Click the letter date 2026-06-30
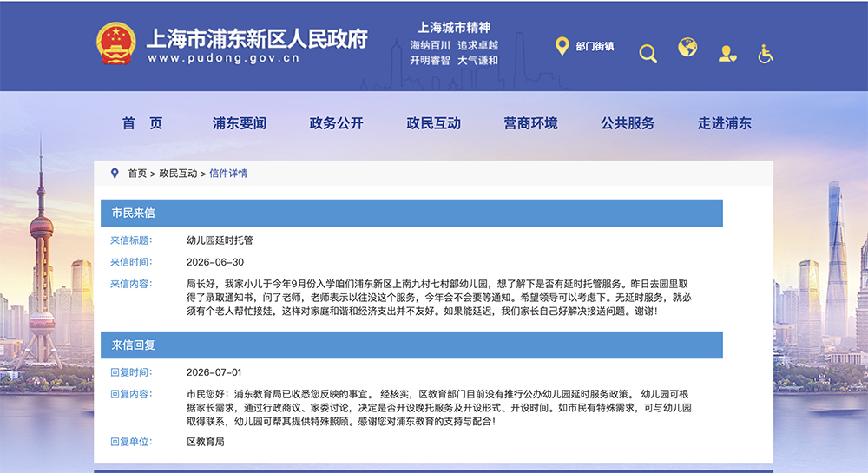 tap(214, 262)
